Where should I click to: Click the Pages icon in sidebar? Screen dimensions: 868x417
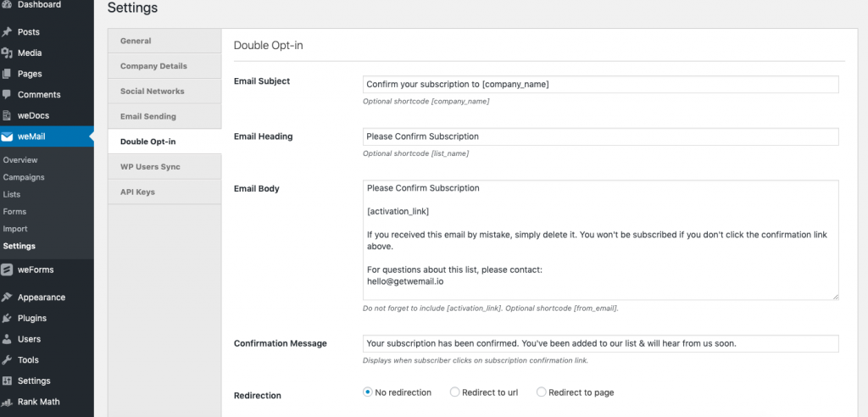click(x=7, y=74)
